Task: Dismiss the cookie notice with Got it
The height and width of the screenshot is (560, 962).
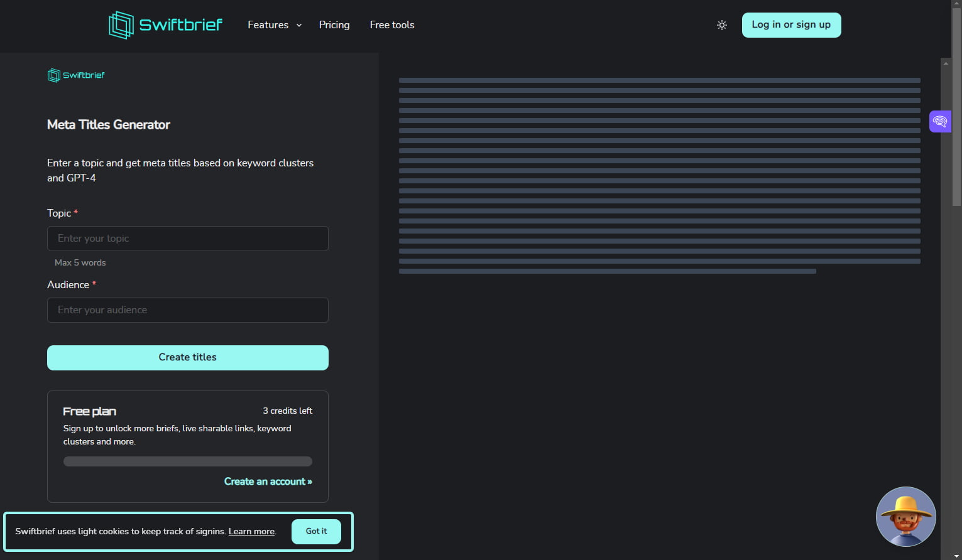Action: coord(315,531)
